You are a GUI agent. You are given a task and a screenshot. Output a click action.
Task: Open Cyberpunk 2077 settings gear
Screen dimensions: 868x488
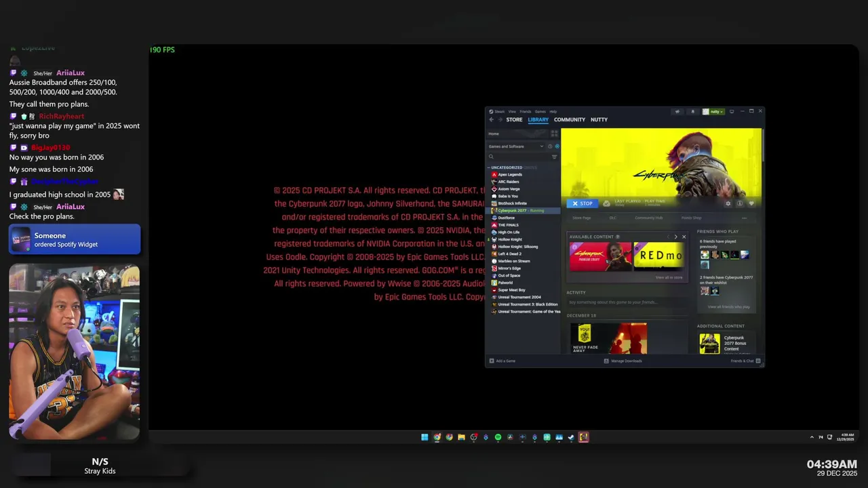click(728, 203)
